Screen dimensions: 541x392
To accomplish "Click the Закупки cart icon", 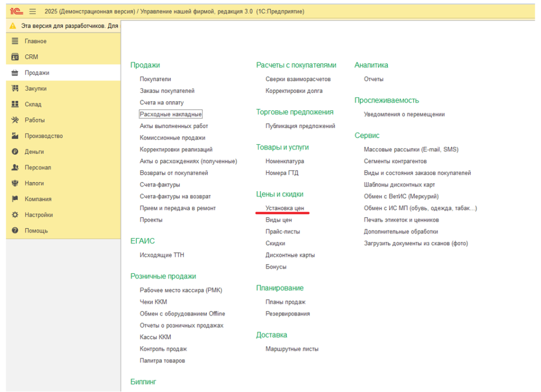I will click(15, 88).
